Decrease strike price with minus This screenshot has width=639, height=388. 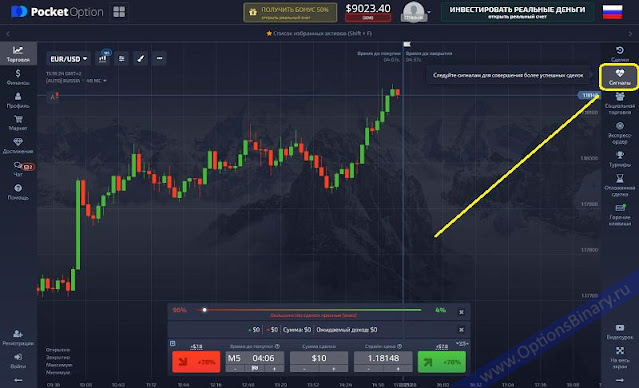(368, 368)
